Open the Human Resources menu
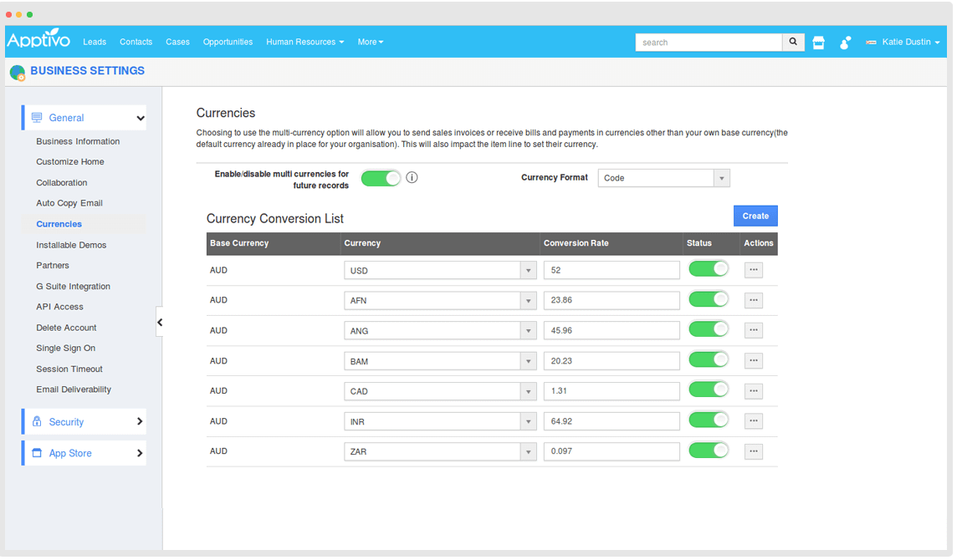The width and height of the screenshot is (962, 560). [x=304, y=42]
